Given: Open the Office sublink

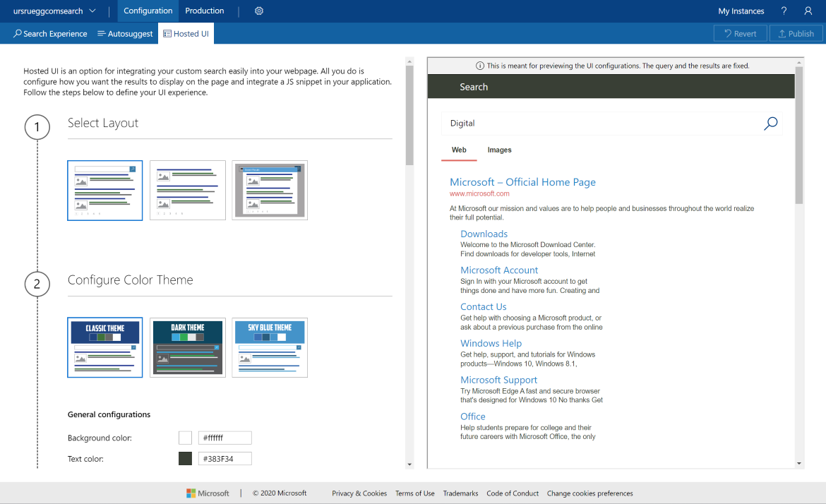Looking at the screenshot, I should (473, 416).
